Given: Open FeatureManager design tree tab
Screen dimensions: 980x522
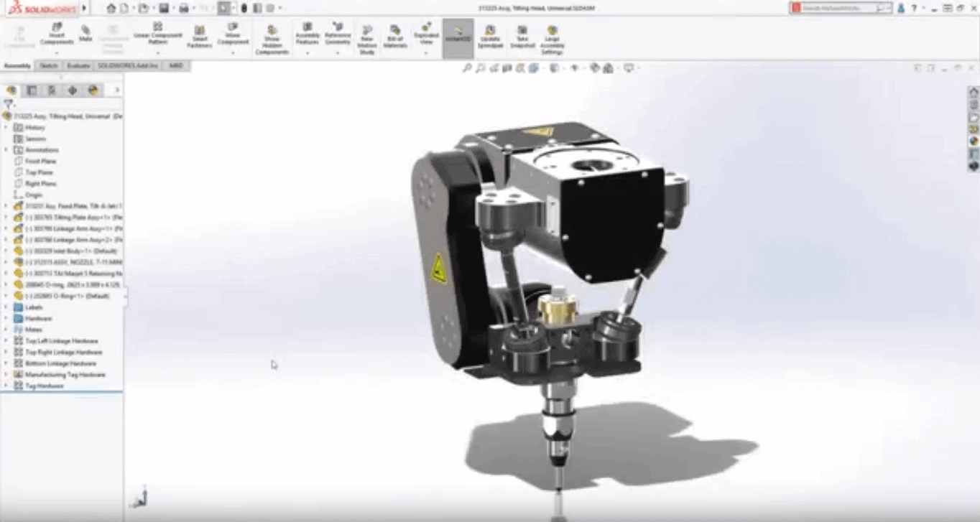Looking at the screenshot, I should [x=11, y=90].
